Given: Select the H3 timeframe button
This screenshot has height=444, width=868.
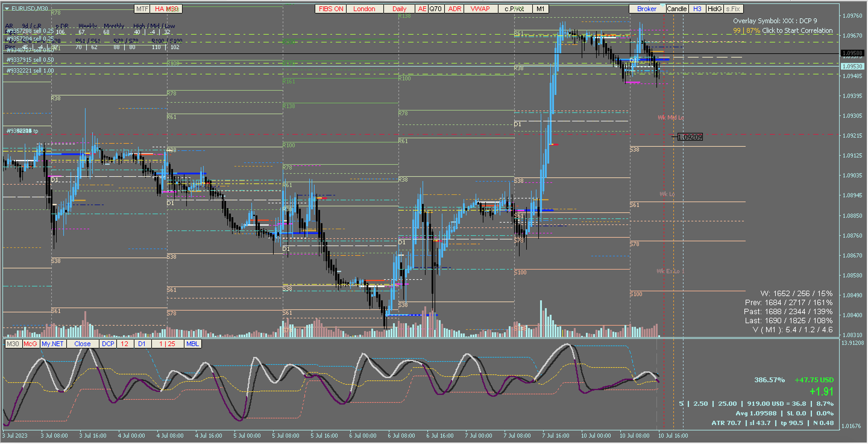Looking at the screenshot, I should (697, 9).
